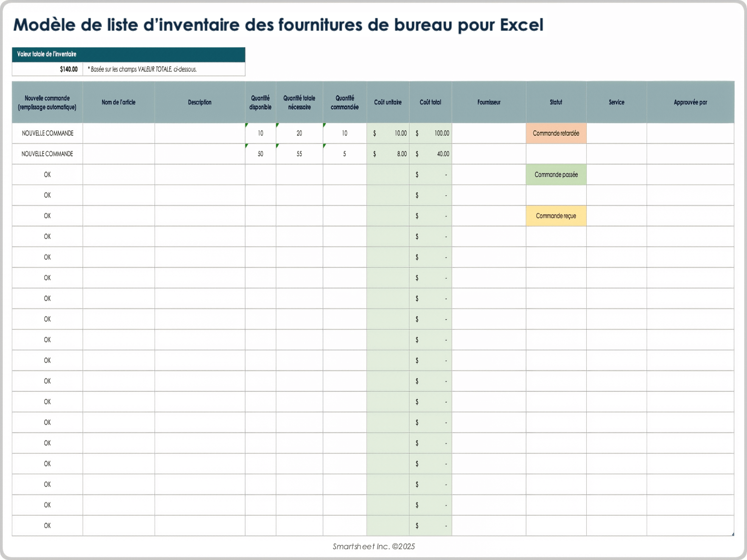
Task: Click the 'Commande reçue' status cell
Action: (x=556, y=216)
